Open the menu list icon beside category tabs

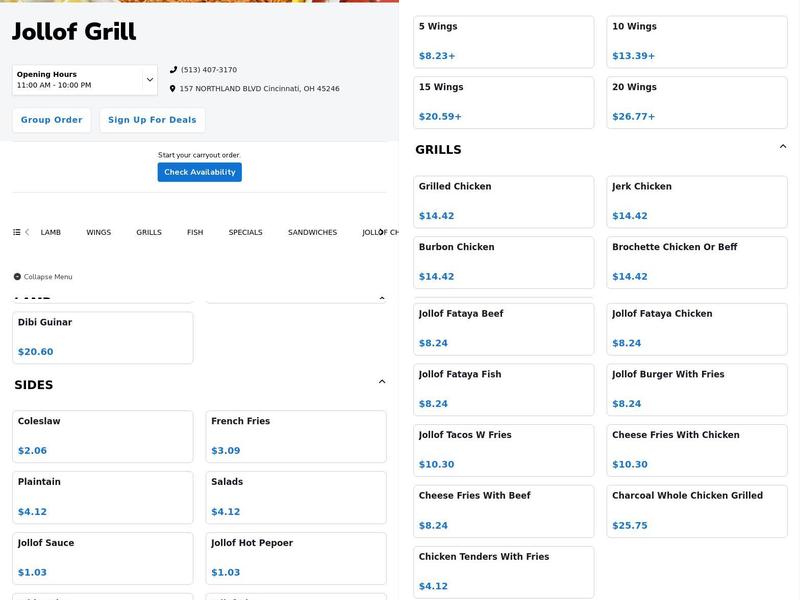click(17, 232)
